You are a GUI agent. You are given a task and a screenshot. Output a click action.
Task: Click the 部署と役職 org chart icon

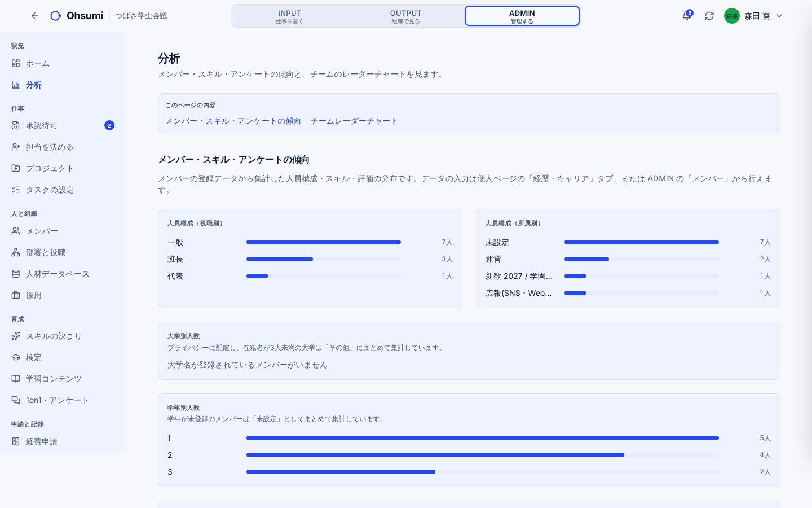(16, 252)
